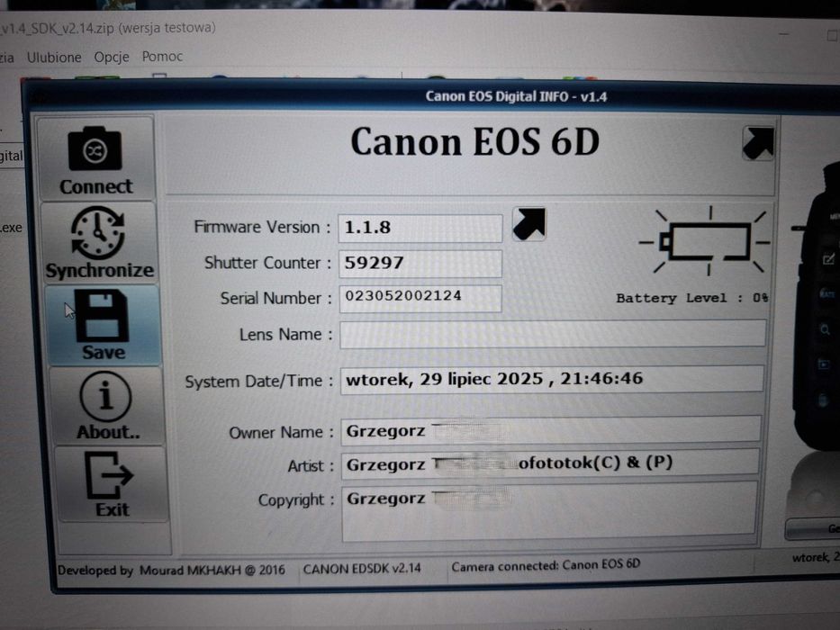Image resolution: width=840 pixels, height=630 pixels.
Task: Click the 'Artist :' label
Action: pos(311,466)
